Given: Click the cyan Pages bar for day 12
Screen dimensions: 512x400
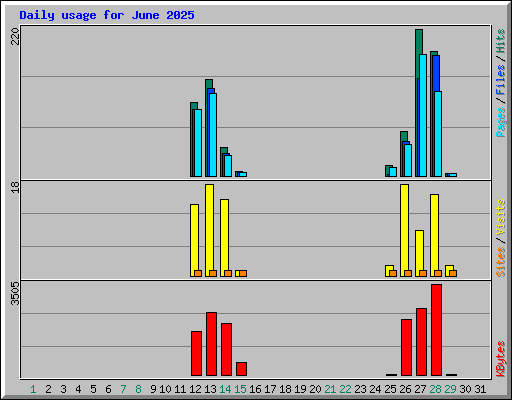Looking at the screenshot, I should [x=198, y=143].
